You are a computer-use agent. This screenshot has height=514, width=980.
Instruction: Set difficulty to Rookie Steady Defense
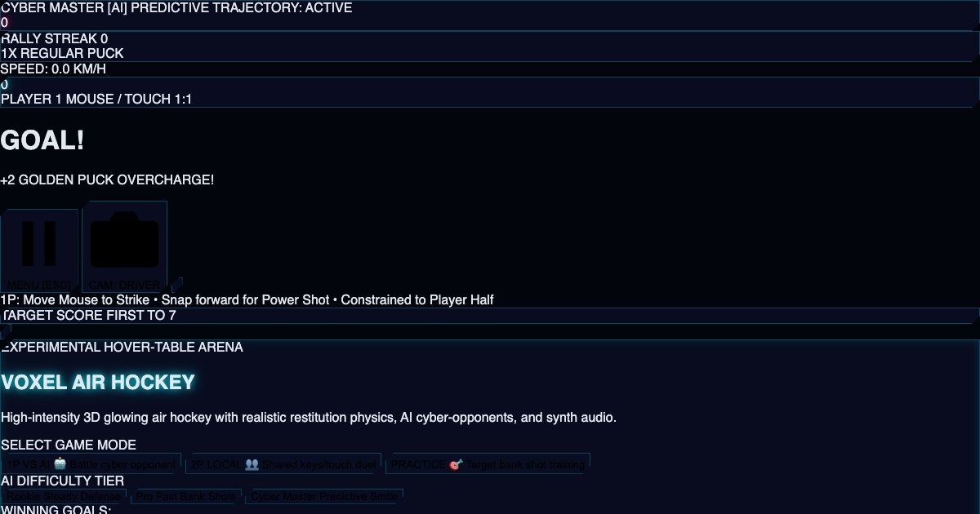pyautogui.click(x=65, y=496)
